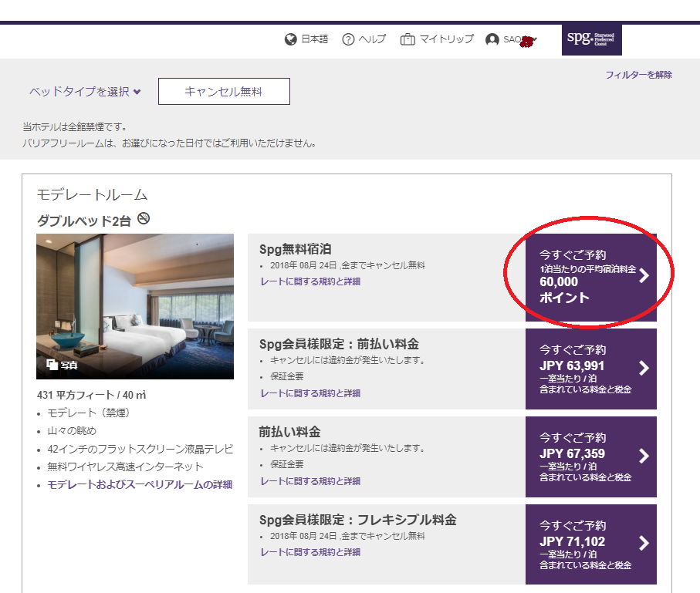Open マイトリップ in the header
Image resolution: width=700 pixels, height=593 pixels.
(x=446, y=39)
